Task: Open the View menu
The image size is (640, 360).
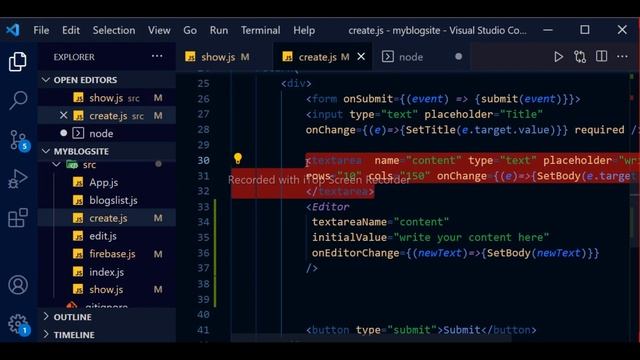Action: 159,30
